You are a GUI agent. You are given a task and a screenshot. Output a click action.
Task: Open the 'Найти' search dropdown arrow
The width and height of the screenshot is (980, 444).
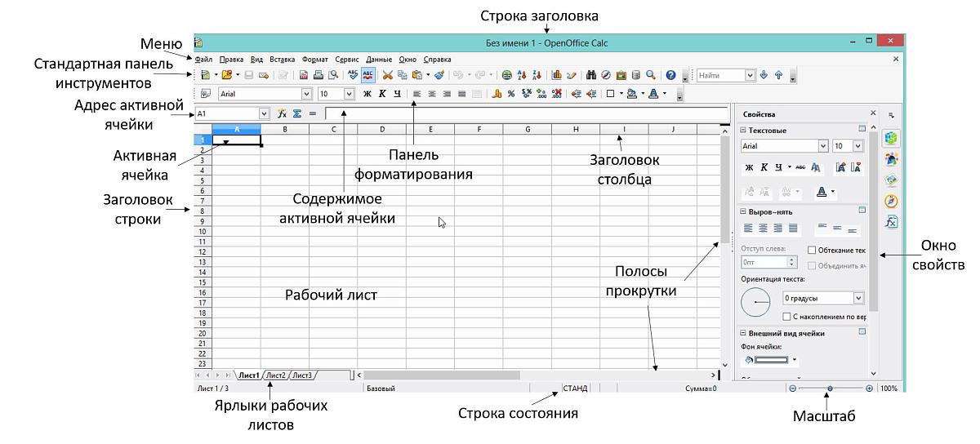pos(750,75)
